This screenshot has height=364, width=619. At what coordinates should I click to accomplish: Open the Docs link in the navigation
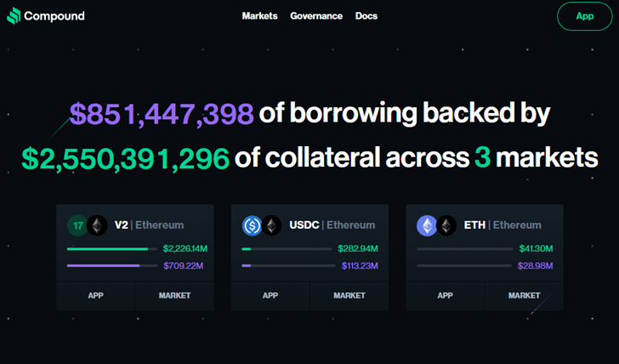coord(366,16)
